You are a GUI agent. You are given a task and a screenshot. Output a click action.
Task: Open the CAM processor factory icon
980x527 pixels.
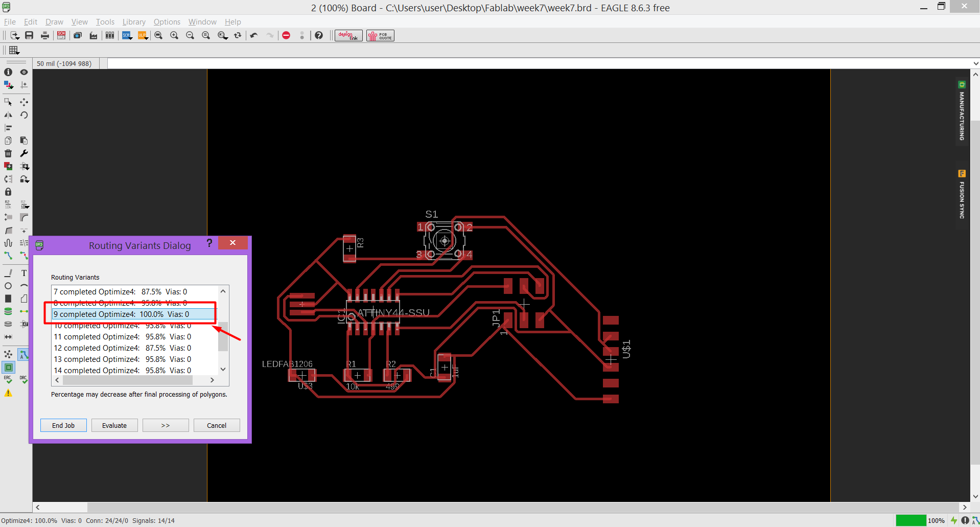(94, 35)
